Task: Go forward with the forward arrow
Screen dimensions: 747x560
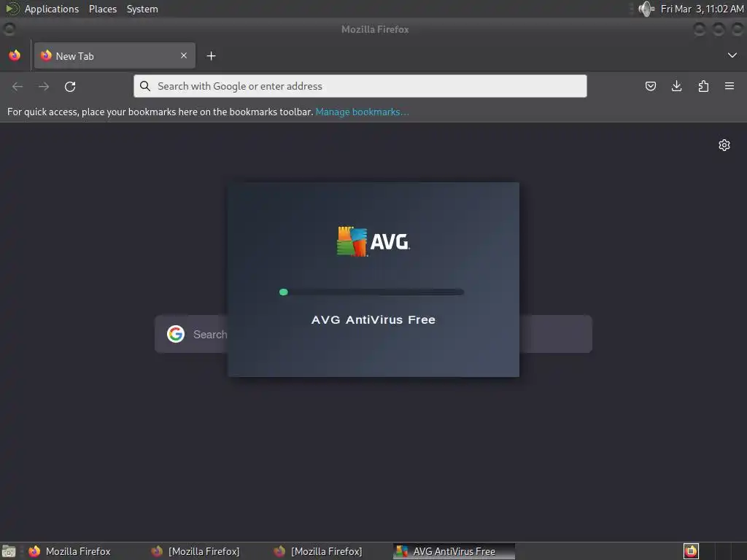Action: click(44, 86)
